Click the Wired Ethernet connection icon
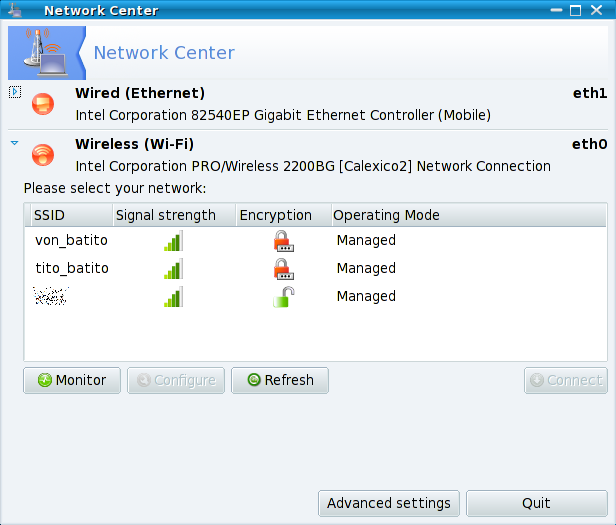616x525 pixels. coord(42,103)
